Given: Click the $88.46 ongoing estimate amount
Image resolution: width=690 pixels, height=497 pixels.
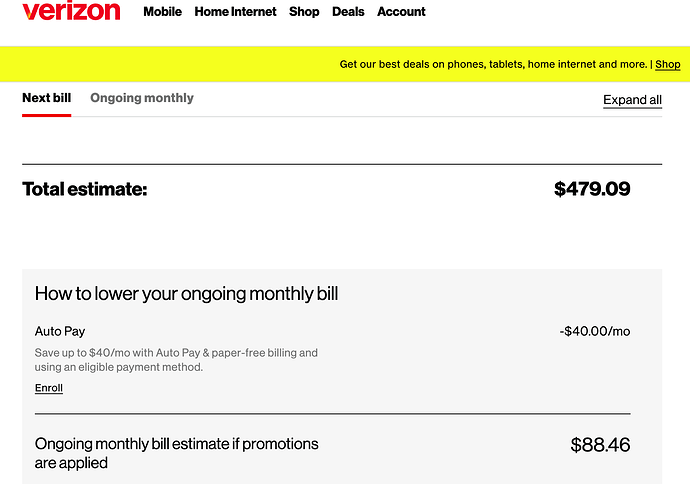Looking at the screenshot, I should [x=600, y=445].
